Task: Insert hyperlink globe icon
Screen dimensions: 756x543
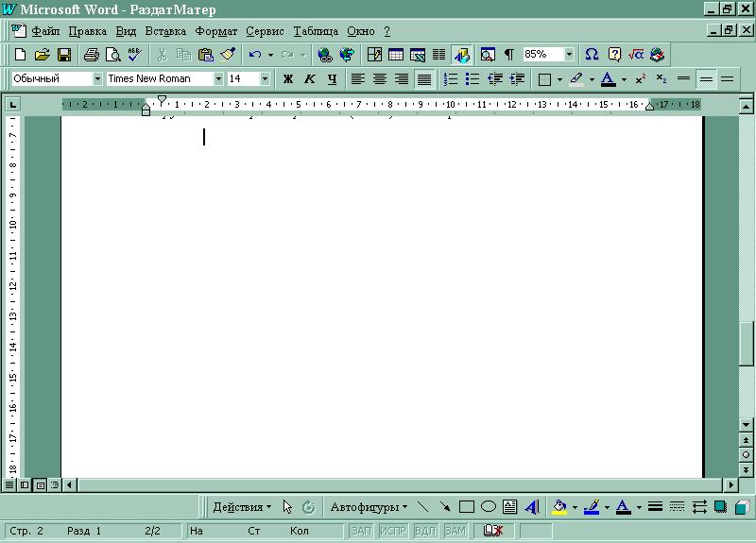Action: (x=325, y=55)
